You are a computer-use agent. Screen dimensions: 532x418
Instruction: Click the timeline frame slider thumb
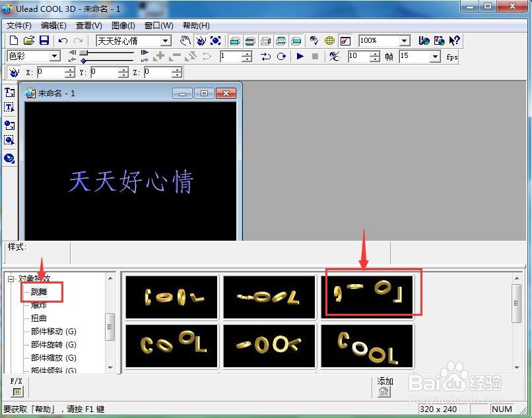click(x=83, y=53)
